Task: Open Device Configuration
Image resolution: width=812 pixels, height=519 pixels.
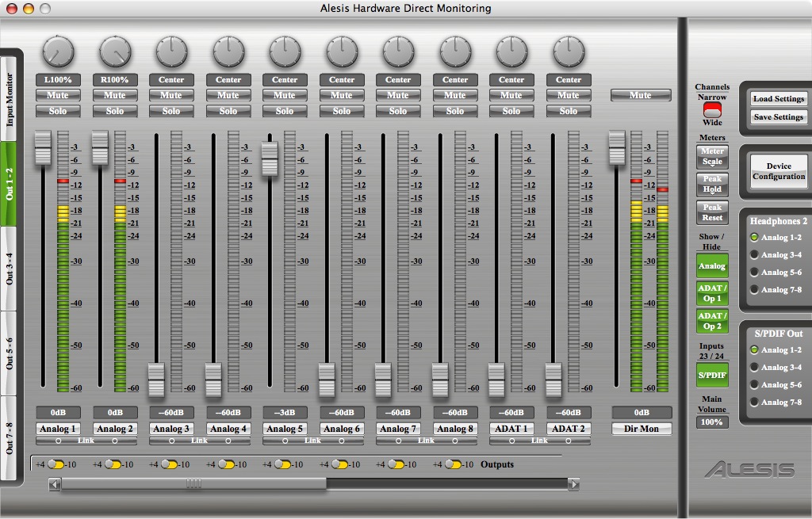Action: (779, 171)
